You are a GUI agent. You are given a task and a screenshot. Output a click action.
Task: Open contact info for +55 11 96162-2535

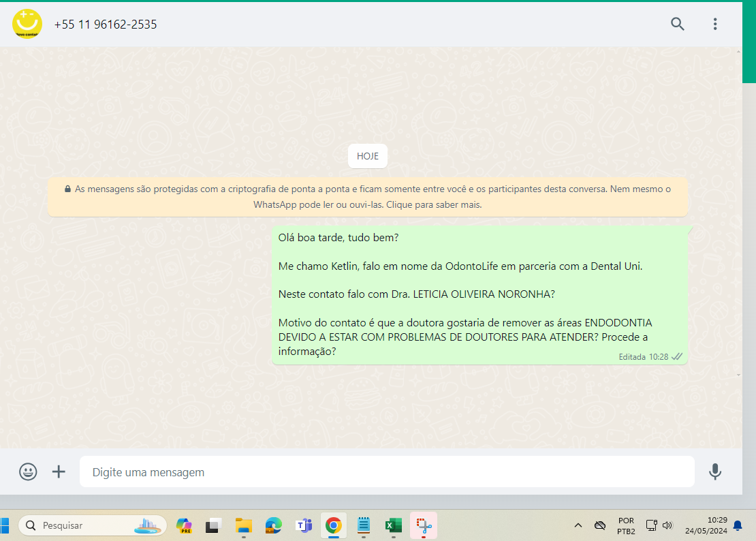pyautogui.click(x=106, y=25)
